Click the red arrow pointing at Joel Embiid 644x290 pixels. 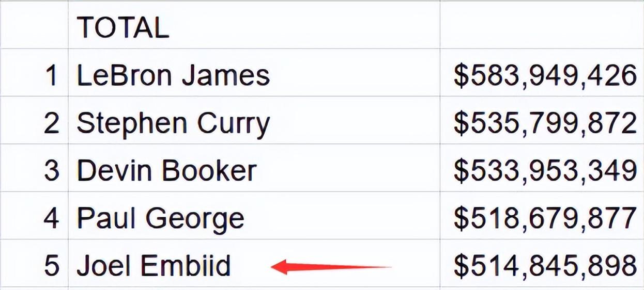pos(331,267)
